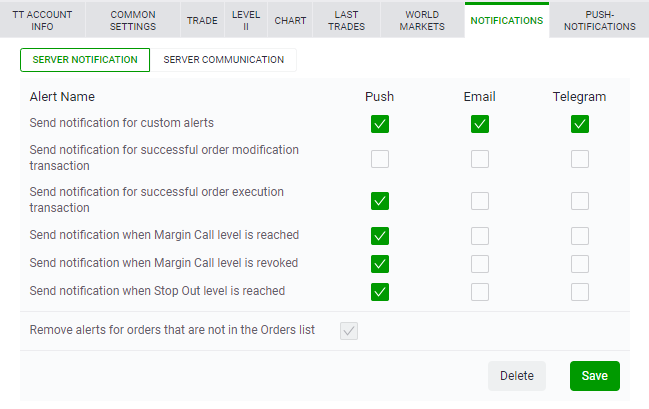
Task: Toggle Remove alerts for orders checkbox
Action: coord(349,331)
